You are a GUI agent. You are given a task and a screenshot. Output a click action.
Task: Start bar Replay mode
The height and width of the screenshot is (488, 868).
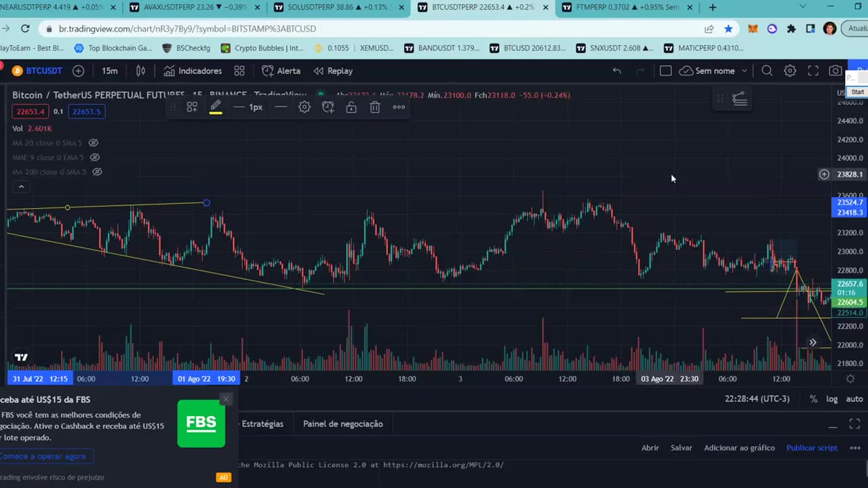click(x=333, y=70)
